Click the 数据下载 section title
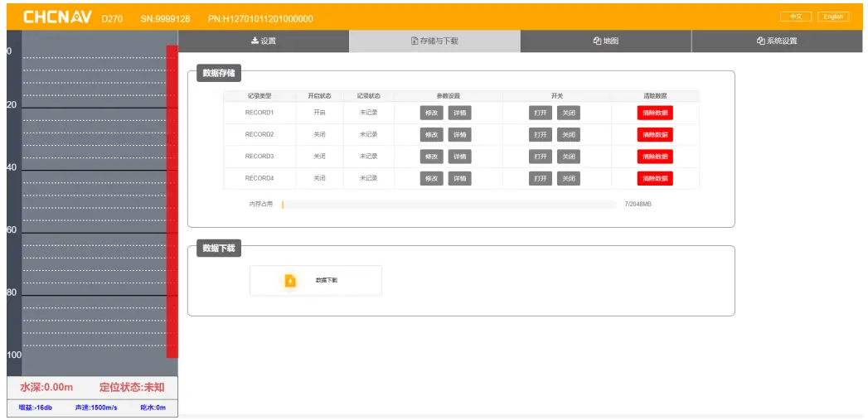Screen dimensions: 868x420 pos(219,249)
